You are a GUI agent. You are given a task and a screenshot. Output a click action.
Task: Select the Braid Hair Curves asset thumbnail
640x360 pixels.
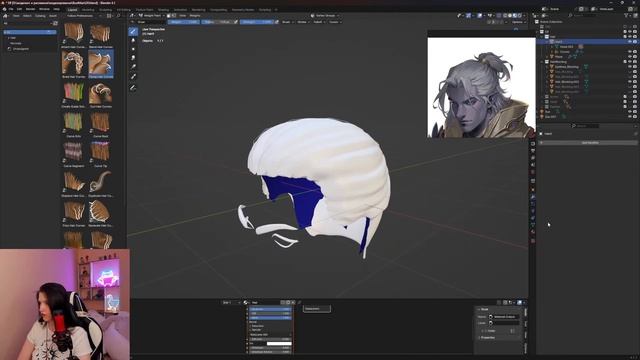click(x=73, y=64)
